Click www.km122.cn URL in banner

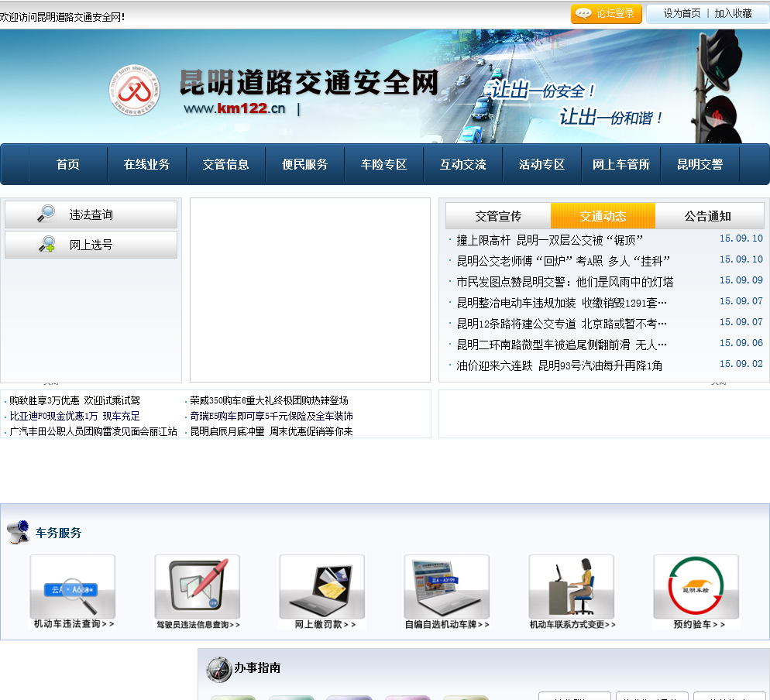pos(234,108)
